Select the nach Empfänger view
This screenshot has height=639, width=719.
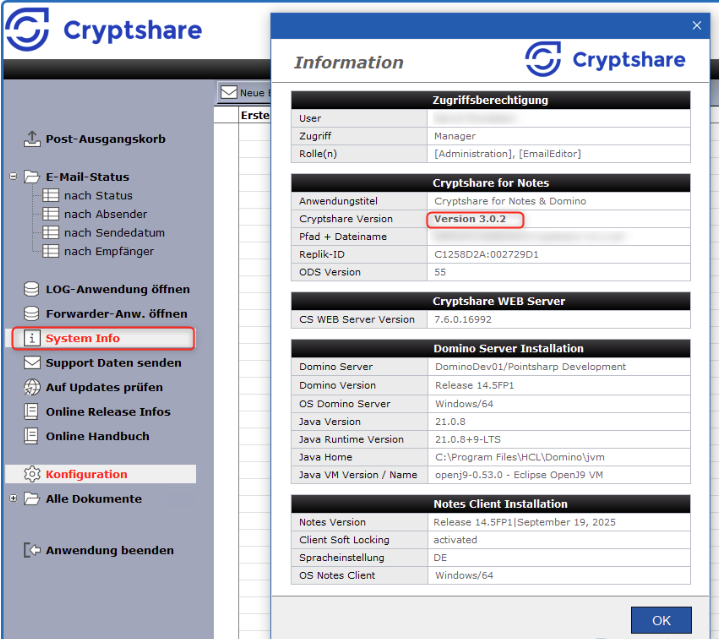click(109, 252)
